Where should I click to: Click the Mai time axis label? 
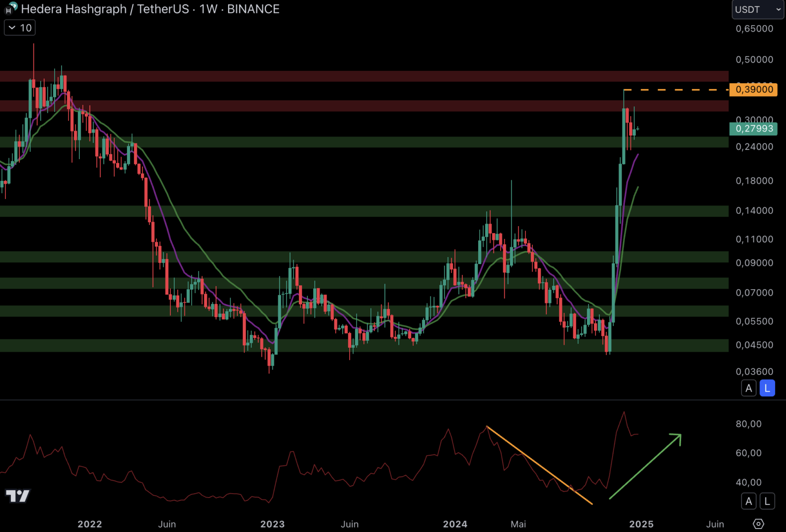518,524
